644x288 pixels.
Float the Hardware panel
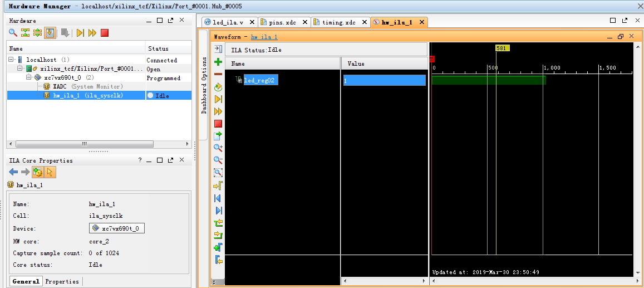[x=171, y=20]
